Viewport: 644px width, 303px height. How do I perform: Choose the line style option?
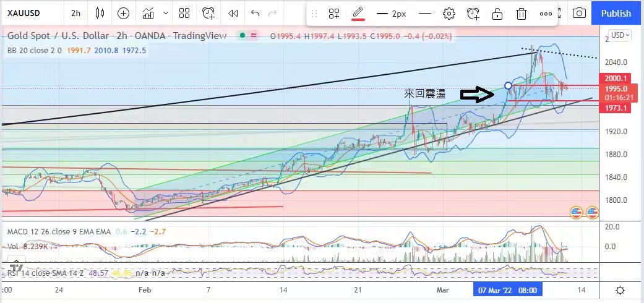click(424, 14)
